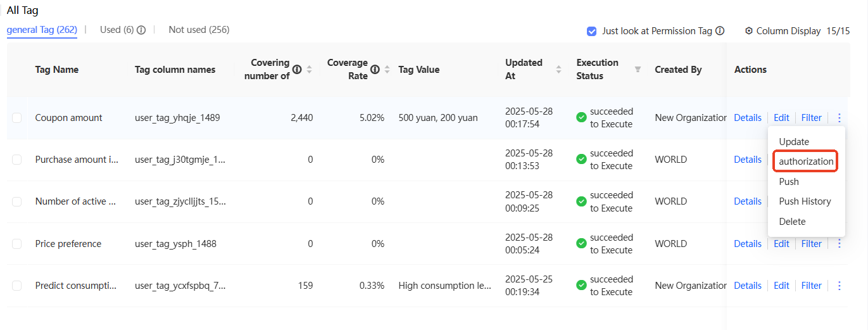Viewport: 868px width, 330px height.
Task: Tick checkbox for Price preference row
Action: 17,244
